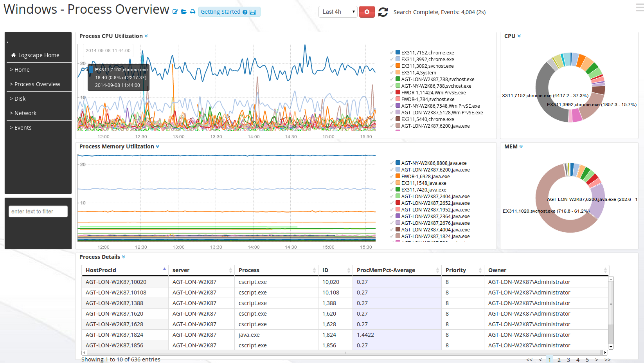Click the horizontal scroll left arrow
Screen dimensions: 644x363
pyautogui.click(x=84, y=352)
